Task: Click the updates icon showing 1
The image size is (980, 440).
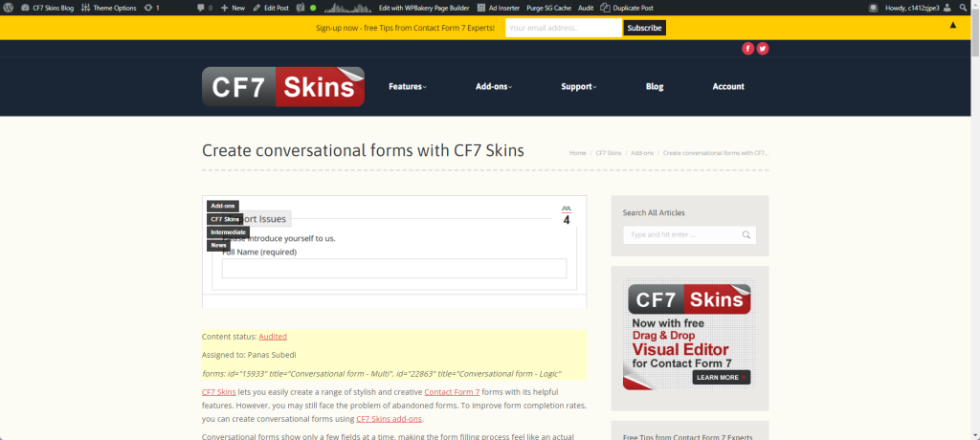Action: [x=150, y=7]
